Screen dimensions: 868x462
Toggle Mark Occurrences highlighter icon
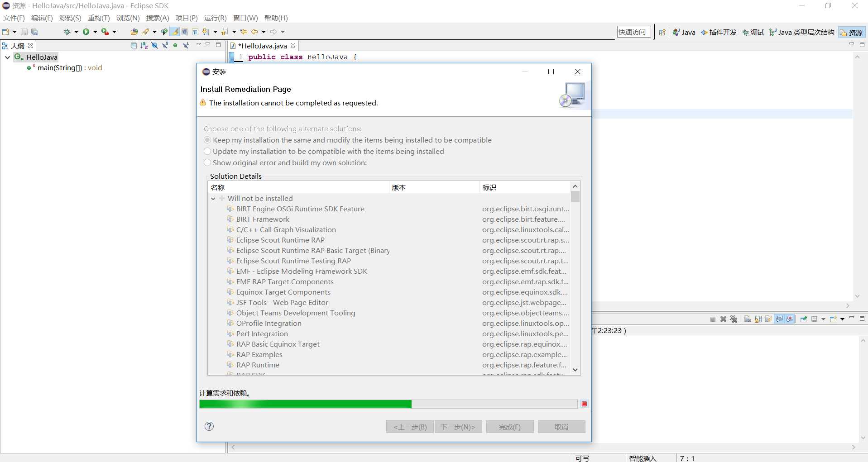[x=175, y=32]
